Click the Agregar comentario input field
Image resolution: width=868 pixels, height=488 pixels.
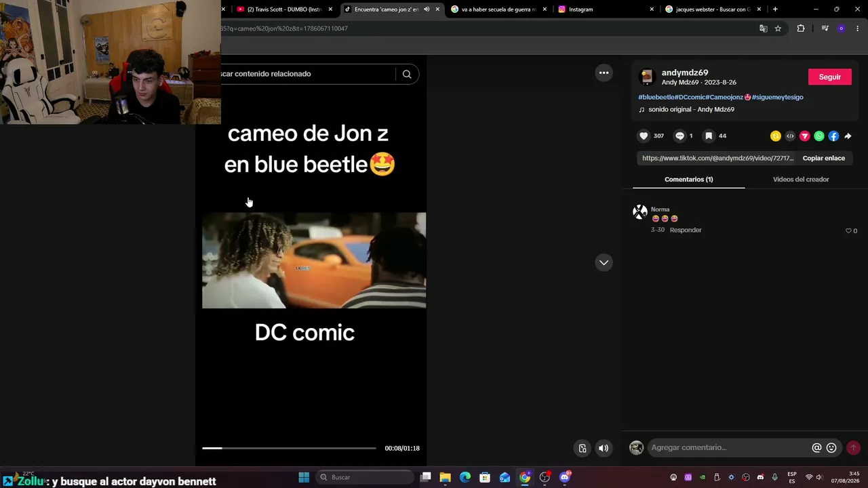pos(729,448)
